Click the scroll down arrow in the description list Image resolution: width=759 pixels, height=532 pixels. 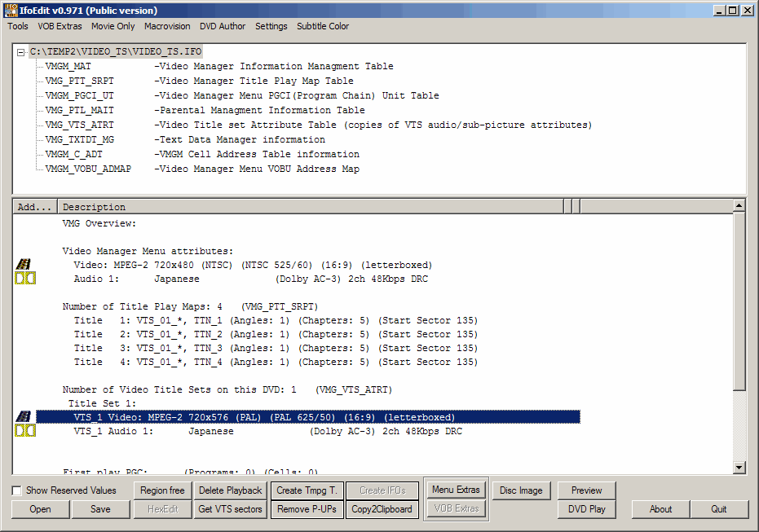pyautogui.click(x=739, y=468)
